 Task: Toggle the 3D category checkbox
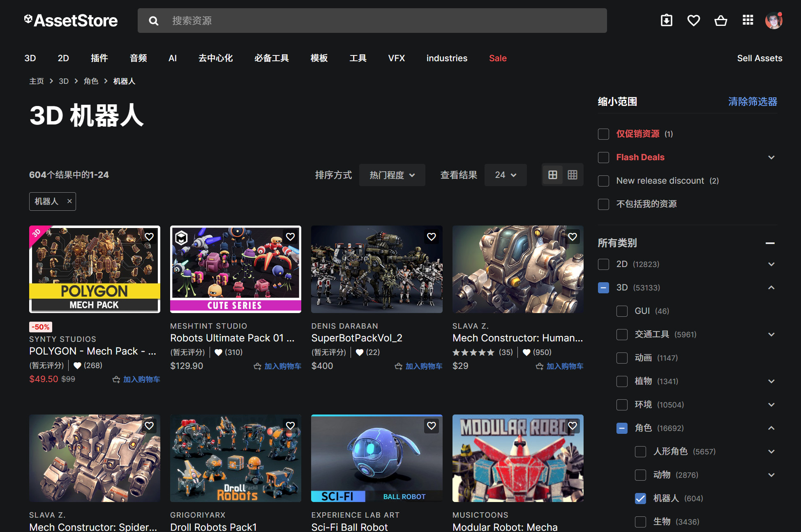pos(603,288)
